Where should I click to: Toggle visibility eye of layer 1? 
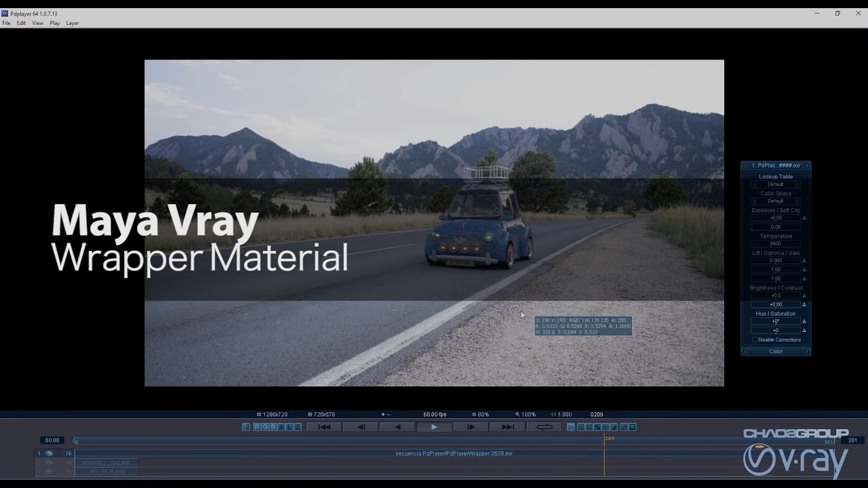click(49, 453)
